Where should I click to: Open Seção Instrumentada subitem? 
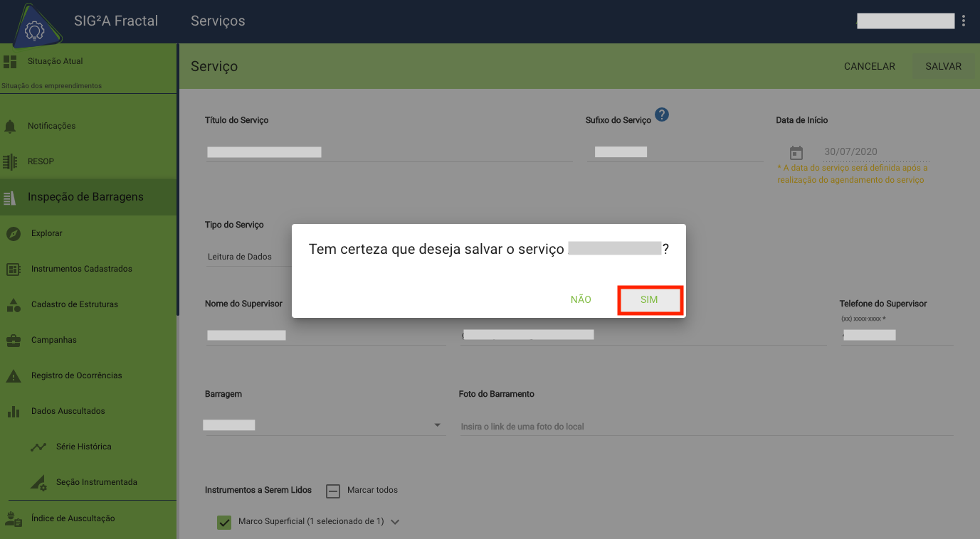click(x=97, y=482)
